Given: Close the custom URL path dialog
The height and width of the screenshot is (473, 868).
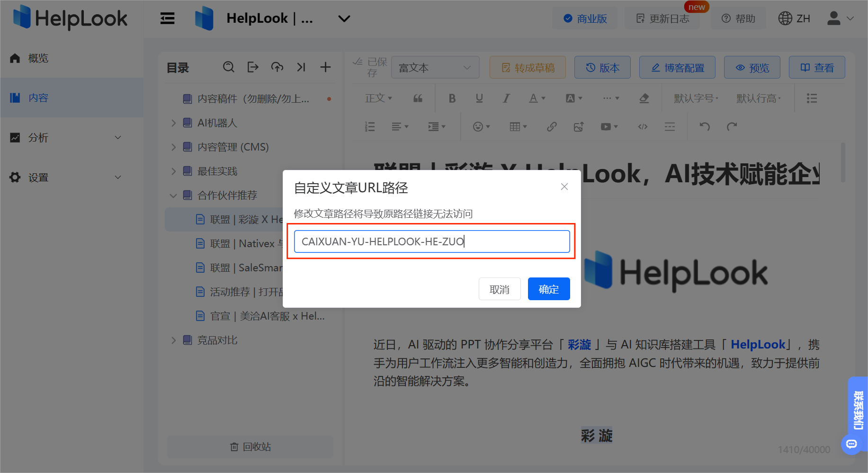Looking at the screenshot, I should (564, 187).
